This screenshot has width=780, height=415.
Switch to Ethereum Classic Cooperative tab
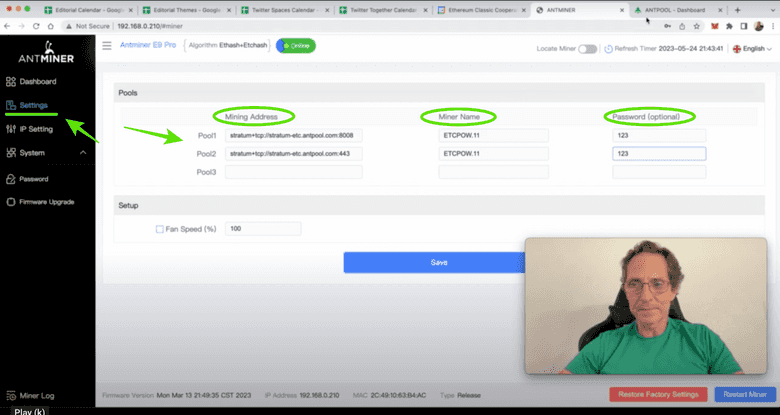[483, 9]
